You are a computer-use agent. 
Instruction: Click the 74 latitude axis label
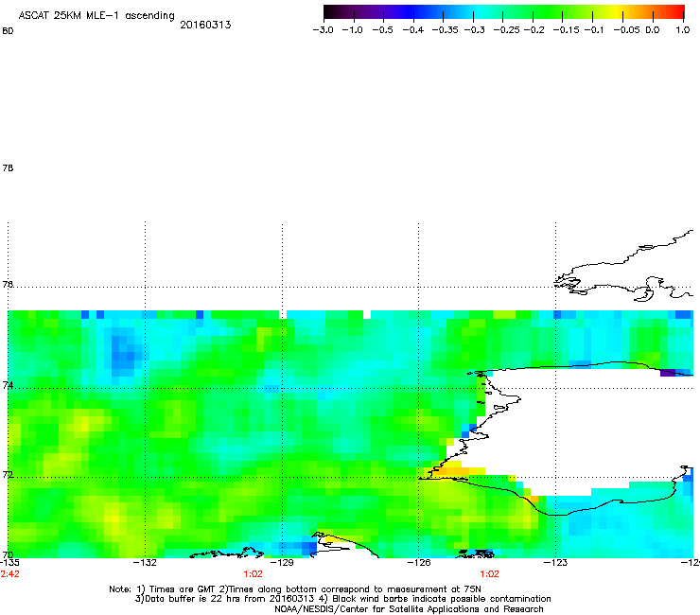(8, 385)
